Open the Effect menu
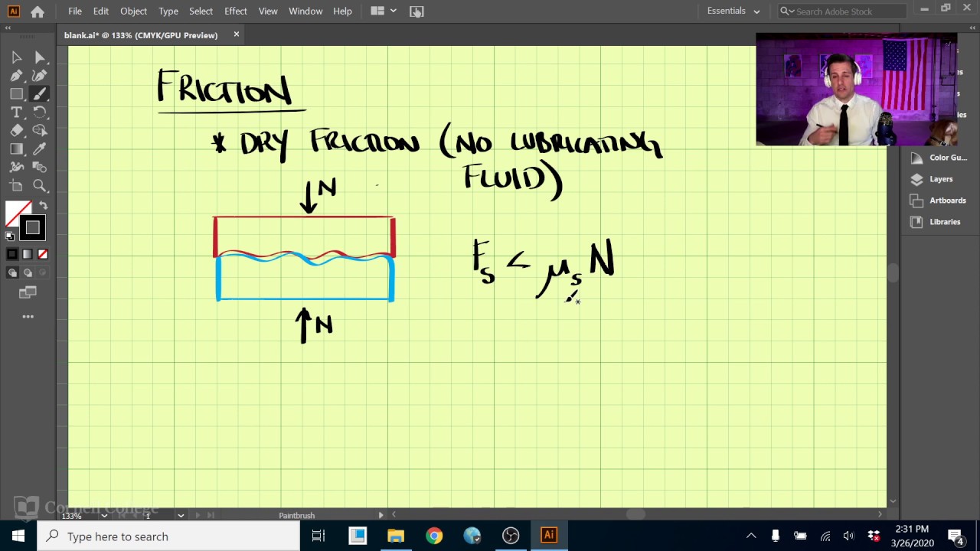This screenshot has width=980, height=551. point(236,11)
